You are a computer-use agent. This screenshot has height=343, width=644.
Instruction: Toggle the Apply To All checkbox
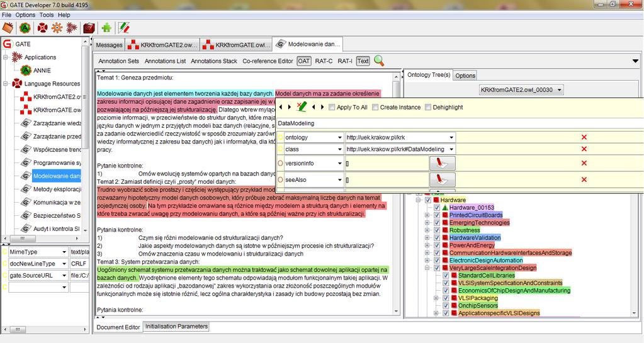point(332,107)
